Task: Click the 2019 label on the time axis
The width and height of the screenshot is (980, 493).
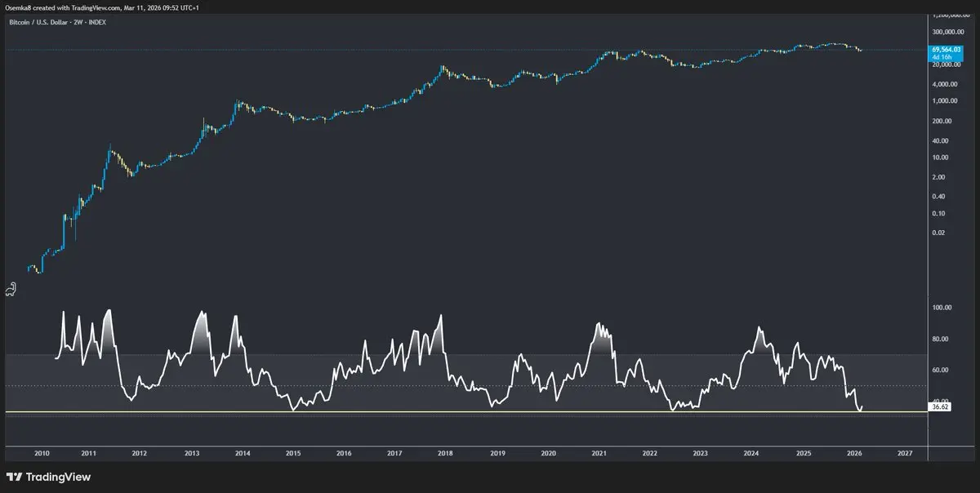Action: click(x=497, y=452)
